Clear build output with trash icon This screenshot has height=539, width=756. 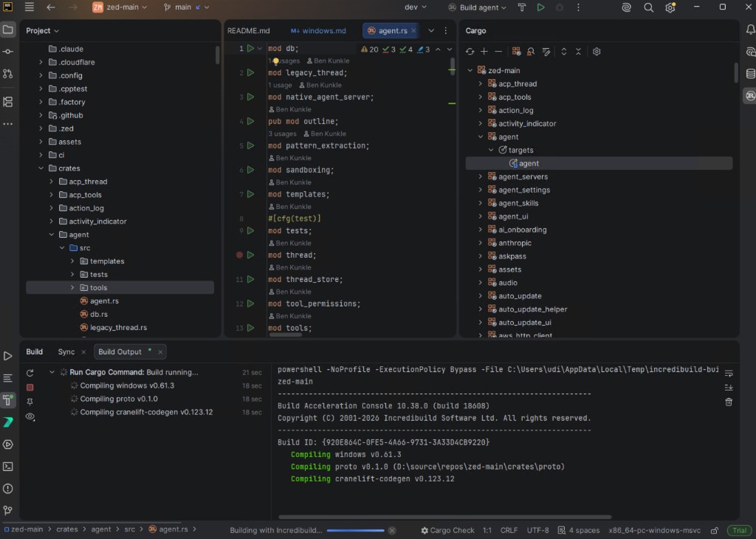tap(729, 402)
